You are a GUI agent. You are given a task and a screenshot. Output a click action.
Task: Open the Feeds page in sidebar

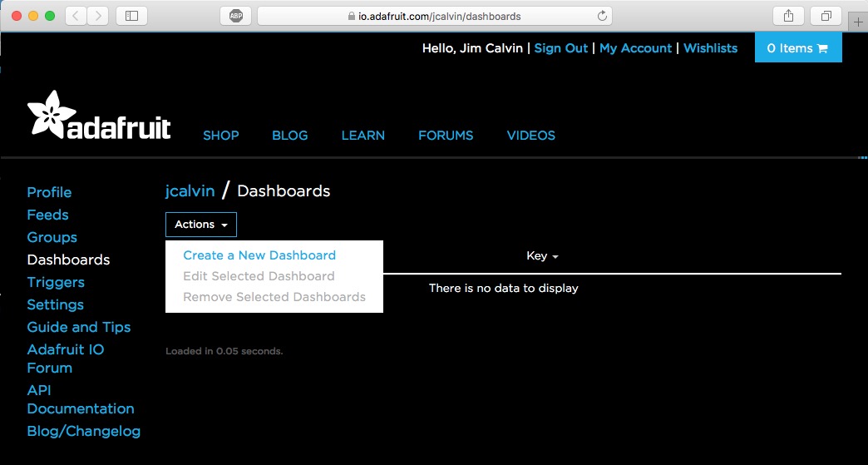47,215
